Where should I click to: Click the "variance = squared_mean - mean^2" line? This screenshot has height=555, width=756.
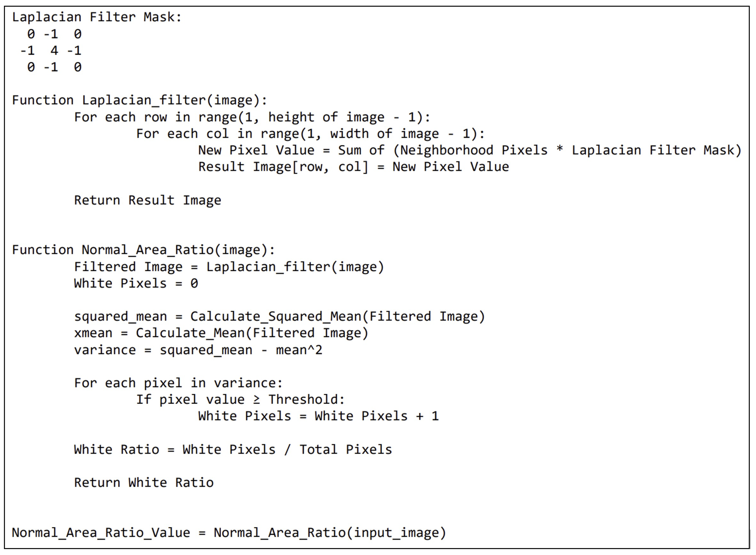tap(198, 350)
